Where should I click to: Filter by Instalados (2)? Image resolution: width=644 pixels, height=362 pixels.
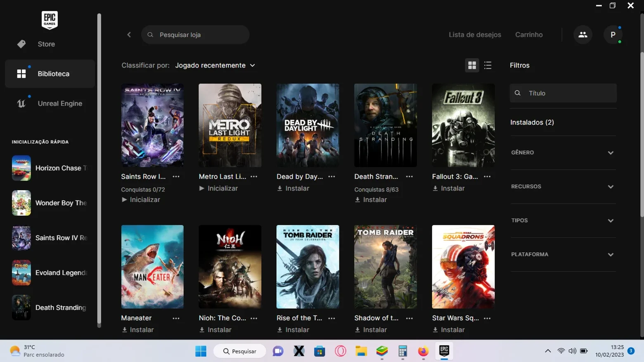[532, 122]
